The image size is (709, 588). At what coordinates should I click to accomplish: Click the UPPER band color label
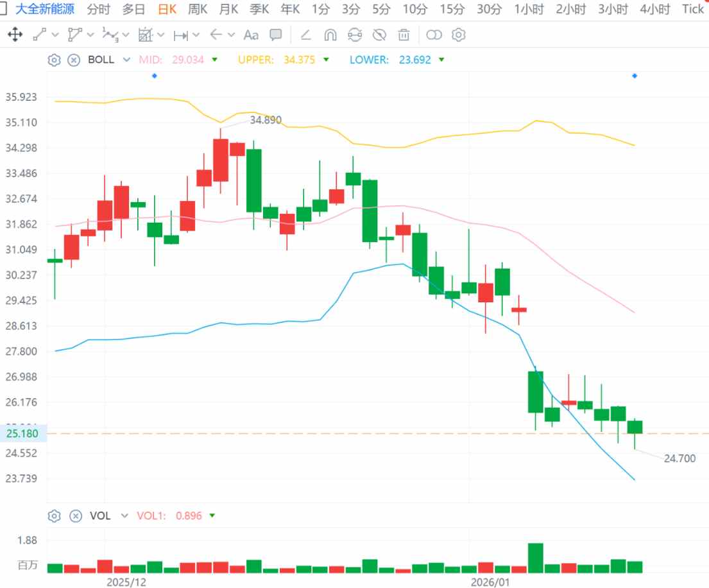(x=255, y=60)
